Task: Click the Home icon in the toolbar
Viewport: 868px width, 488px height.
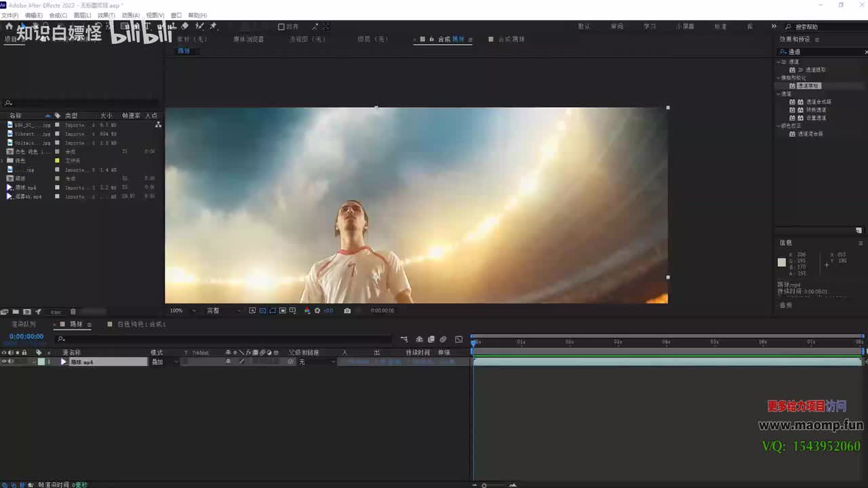Action: (x=9, y=26)
